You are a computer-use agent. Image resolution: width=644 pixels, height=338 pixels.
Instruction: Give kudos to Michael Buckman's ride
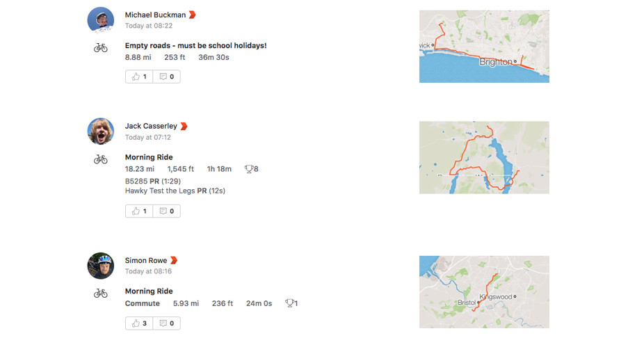[x=139, y=77]
